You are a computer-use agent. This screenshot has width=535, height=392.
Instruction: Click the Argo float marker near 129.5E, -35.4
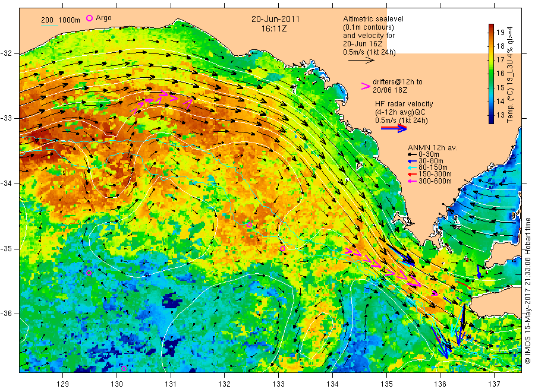click(89, 273)
